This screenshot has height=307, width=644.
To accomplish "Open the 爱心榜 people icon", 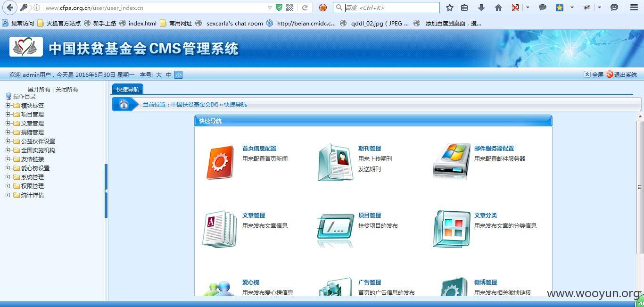I will (219, 289).
